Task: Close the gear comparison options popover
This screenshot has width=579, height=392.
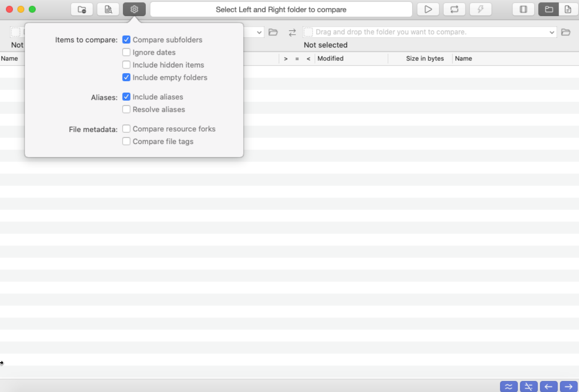Action: [x=134, y=10]
